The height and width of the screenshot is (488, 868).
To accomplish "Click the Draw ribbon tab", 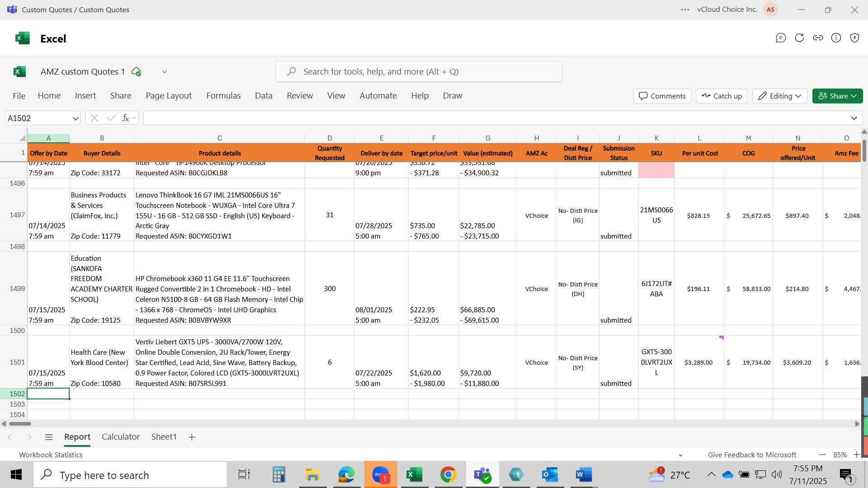I will point(453,95).
